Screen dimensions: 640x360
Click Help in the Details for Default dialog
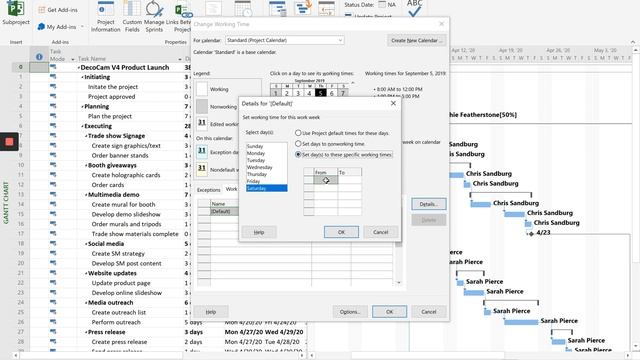(259, 232)
